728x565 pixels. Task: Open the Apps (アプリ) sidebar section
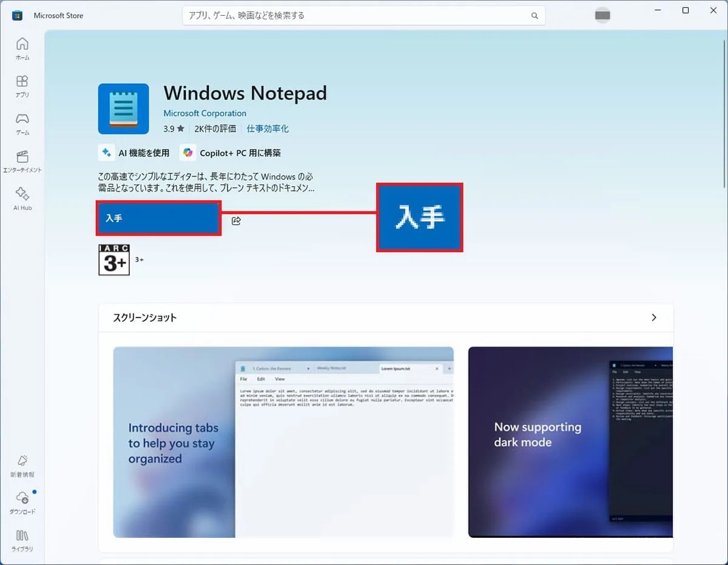[x=22, y=86]
